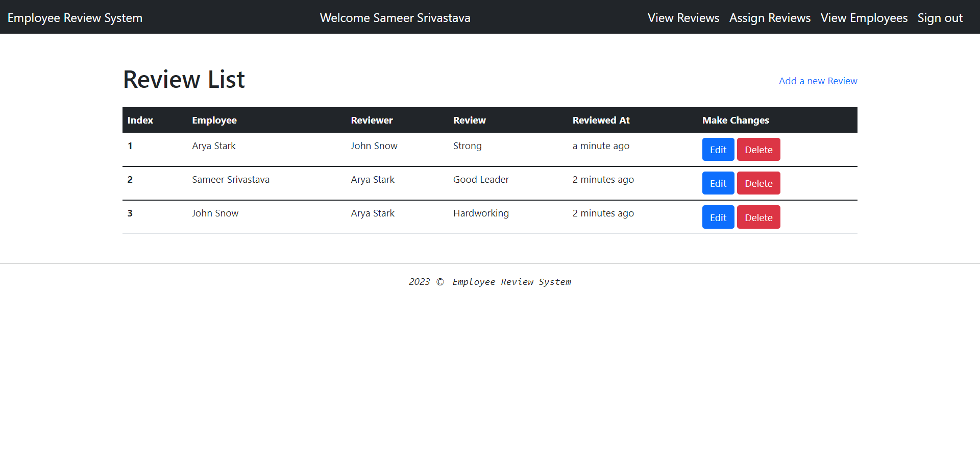Click the Reviewed At column header
The width and height of the screenshot is (980, 461).
[601, 120]
